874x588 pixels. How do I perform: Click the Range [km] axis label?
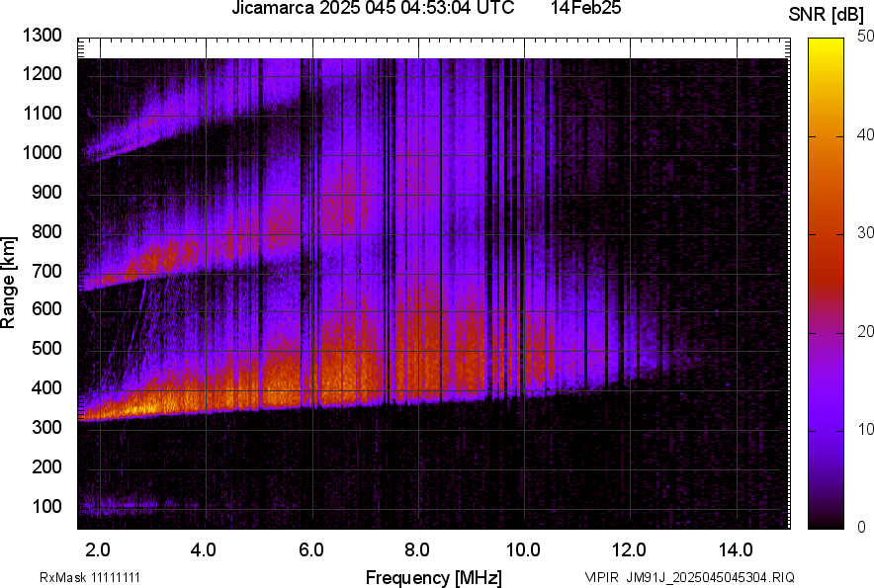(9, 282)
